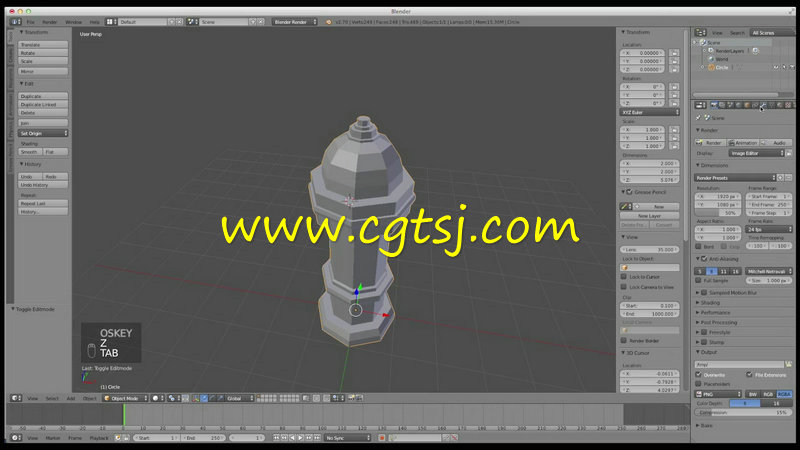Click the Duplicate button
This screenshot has height=450, width=800.
click(x=43, y=96)
